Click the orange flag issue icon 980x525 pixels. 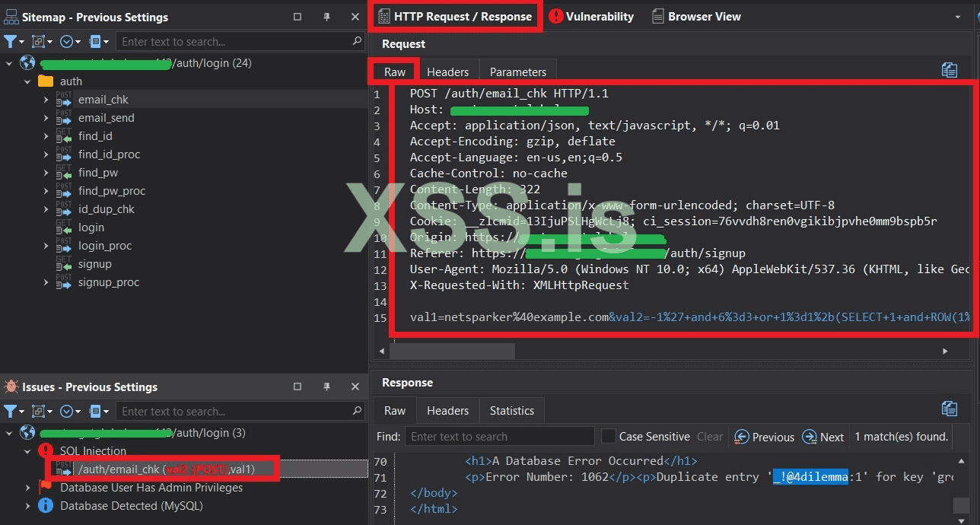(x=46, y=488)
